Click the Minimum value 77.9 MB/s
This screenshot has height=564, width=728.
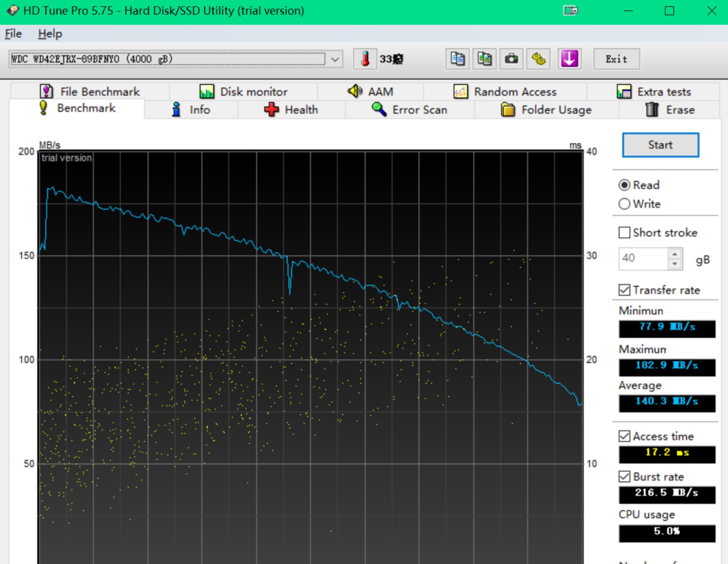click(x=667, y=328)
